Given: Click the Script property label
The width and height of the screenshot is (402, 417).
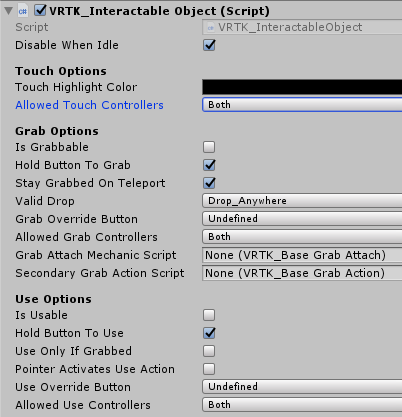Looking at the screenshot, I should coord(32,27).
